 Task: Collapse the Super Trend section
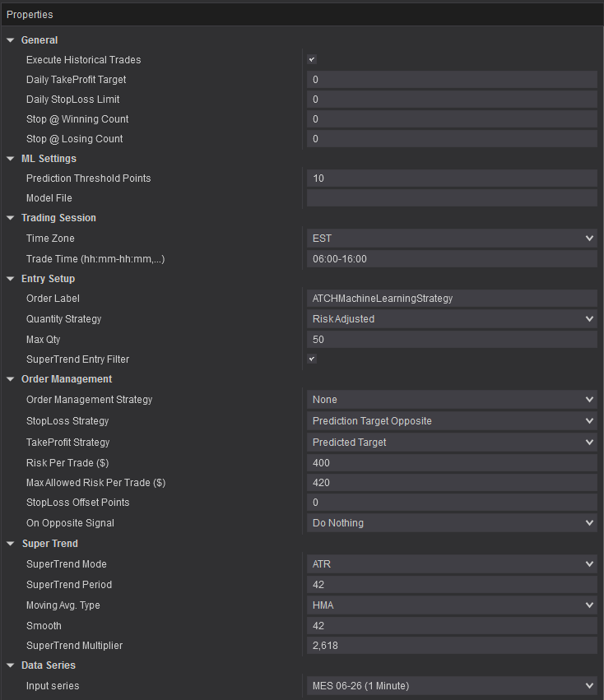[x=10, y=543]
